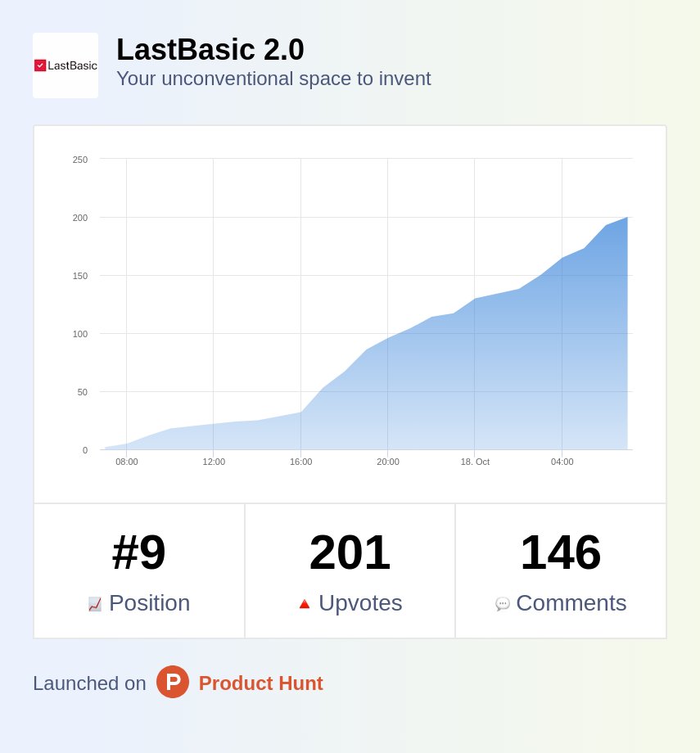Click the 20:00 x-axis label
This screenshot has height=753, width=700.
(x=388, y=462)
